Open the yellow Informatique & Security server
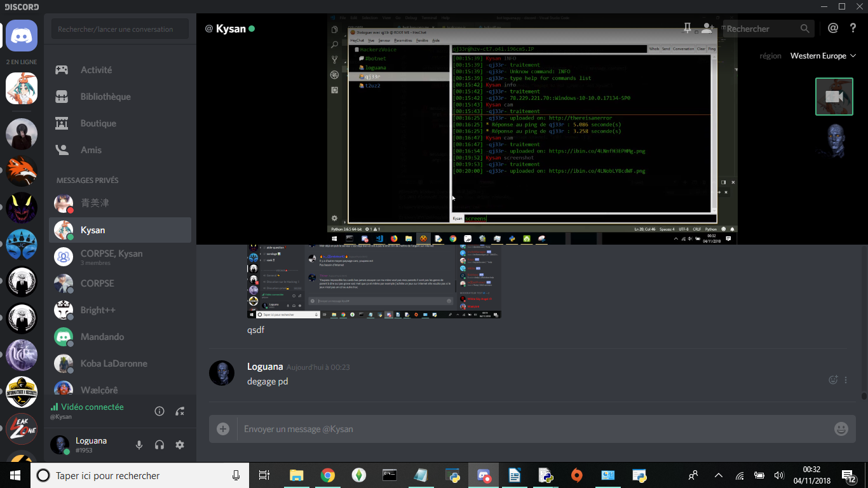The image size is (868, 488). click(22, 392)
